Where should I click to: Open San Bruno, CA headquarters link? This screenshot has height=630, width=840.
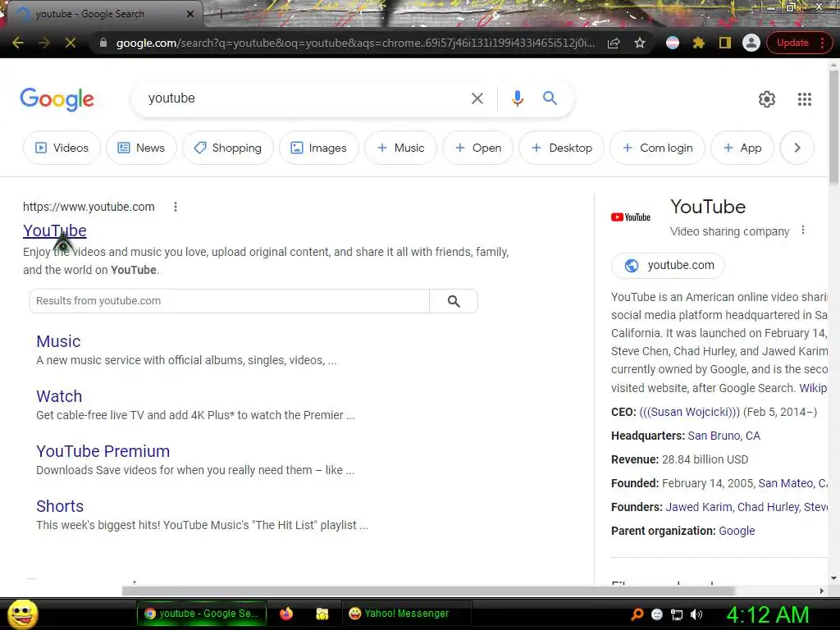[x=724, y=436]
